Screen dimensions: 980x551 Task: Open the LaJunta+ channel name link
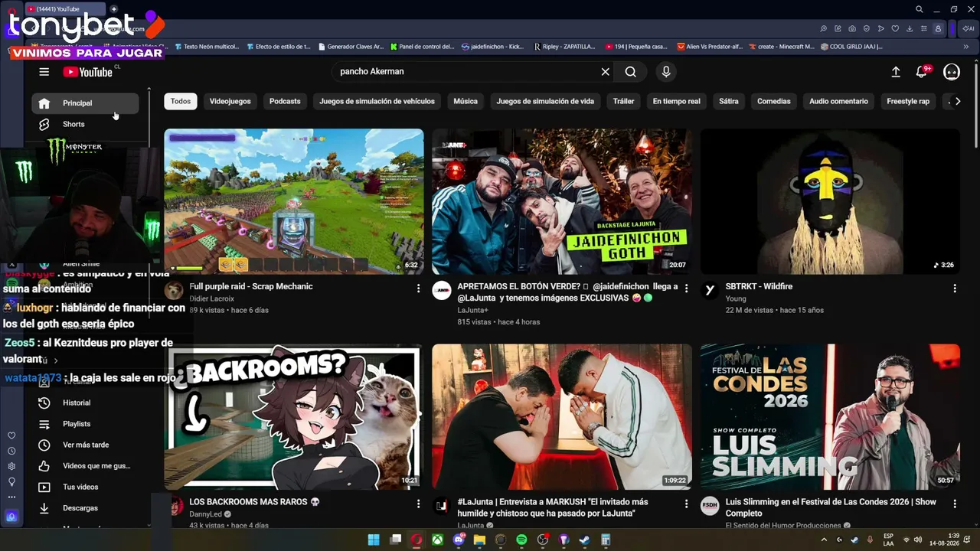(473, 310)
